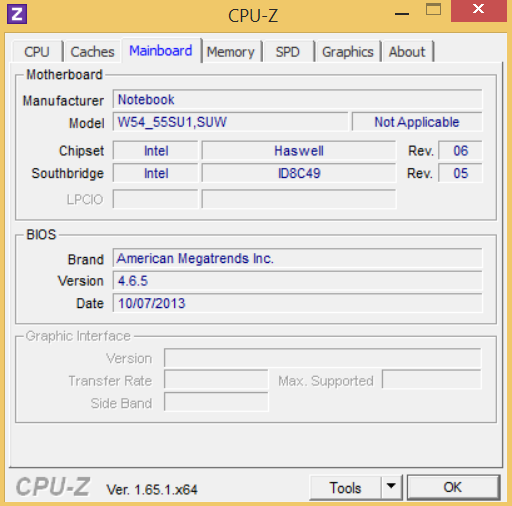This screenshot has height=506, width=512.
Task: Click the Not Applicable field
Action: [x=417, y=122]
